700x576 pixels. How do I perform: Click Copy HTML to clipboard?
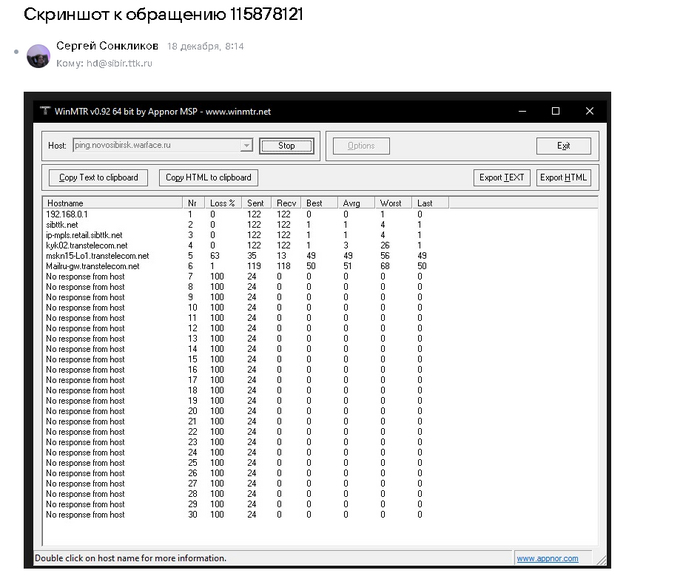208,178
